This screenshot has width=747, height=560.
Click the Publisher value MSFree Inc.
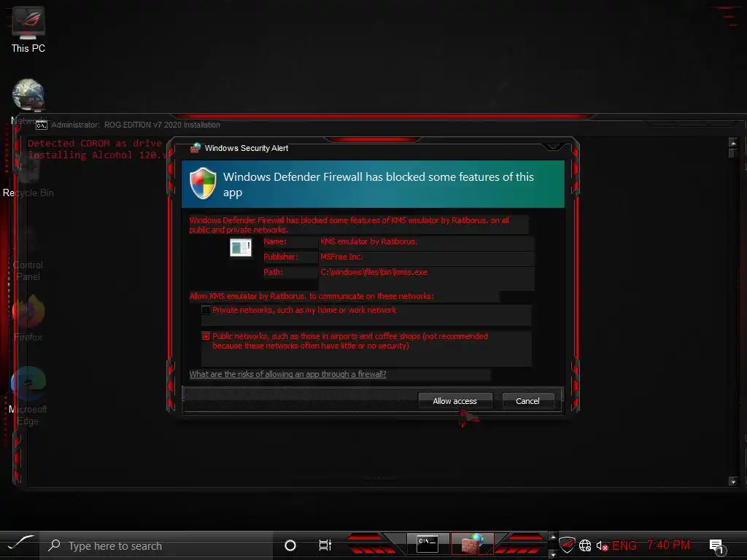point(341,257)
